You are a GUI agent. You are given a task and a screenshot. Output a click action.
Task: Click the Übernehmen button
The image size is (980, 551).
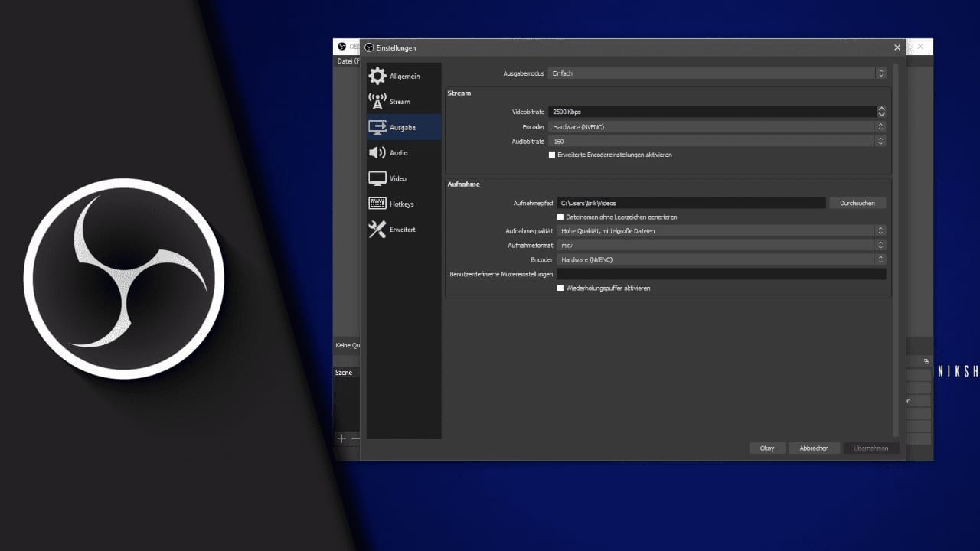(x=871, y=448)
